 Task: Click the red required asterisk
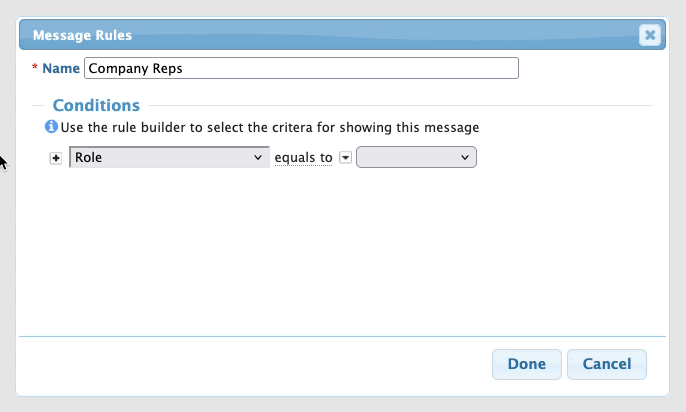pyautogui.click(x=36, y=68)
